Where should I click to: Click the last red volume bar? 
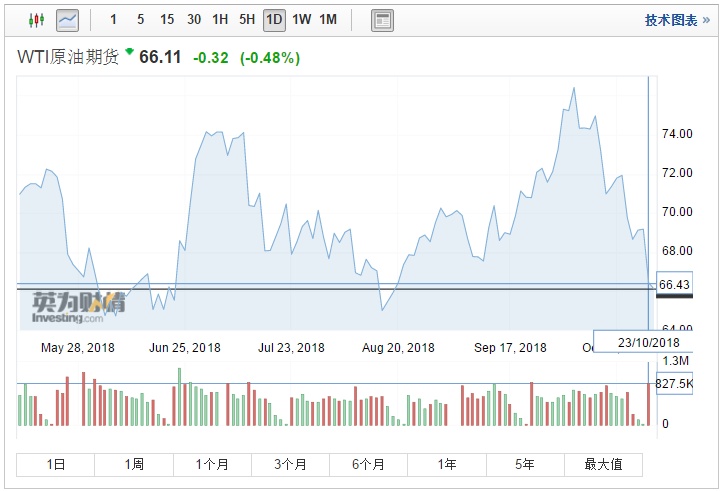[648, 404]
